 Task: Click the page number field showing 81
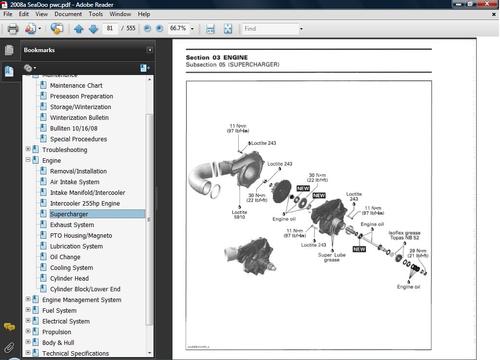click(x=110, y=29)
